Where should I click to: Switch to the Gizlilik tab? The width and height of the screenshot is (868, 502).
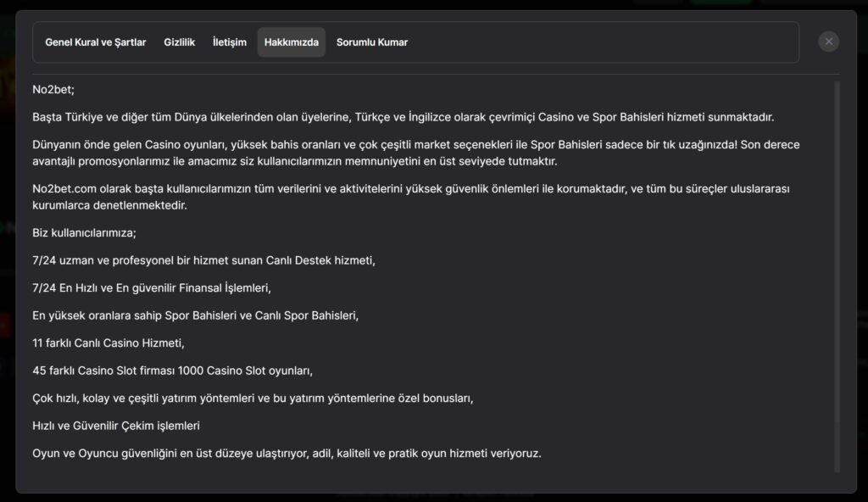pyautogui.click(x=180, y=42)
